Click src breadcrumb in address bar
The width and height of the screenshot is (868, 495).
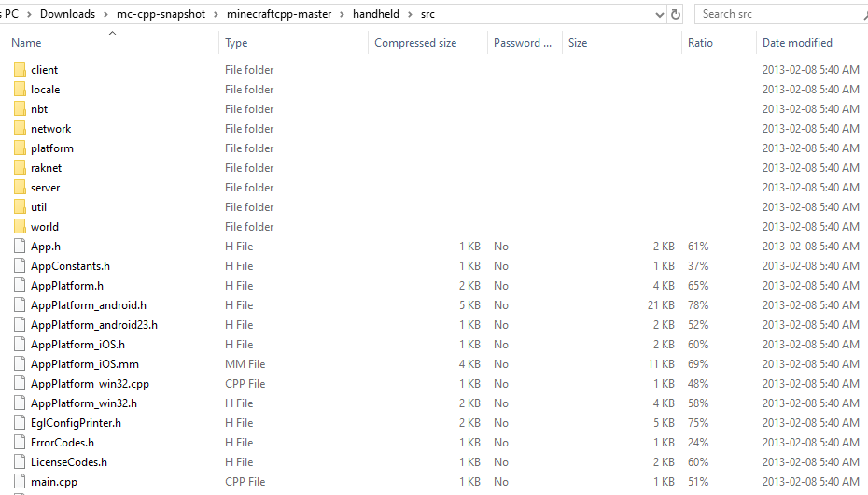(427, 14)
